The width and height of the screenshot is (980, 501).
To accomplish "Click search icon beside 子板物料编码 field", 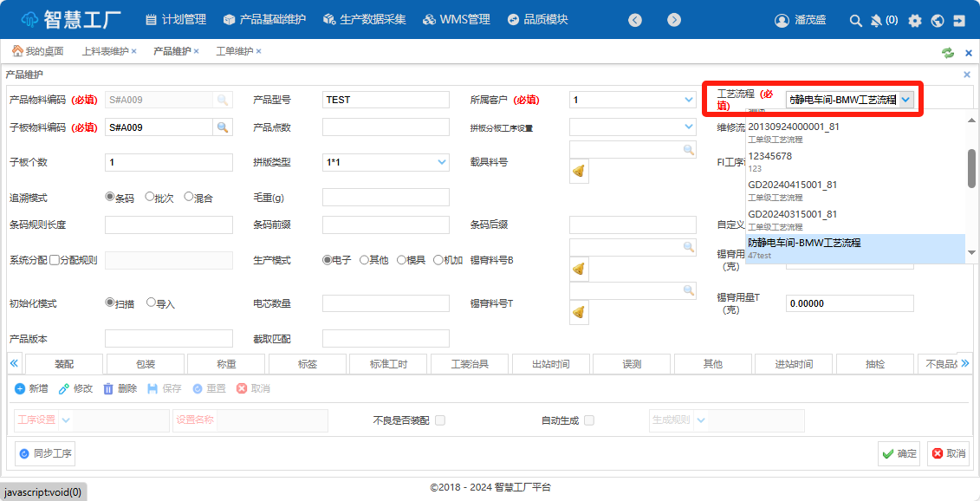I will [223, 127].
